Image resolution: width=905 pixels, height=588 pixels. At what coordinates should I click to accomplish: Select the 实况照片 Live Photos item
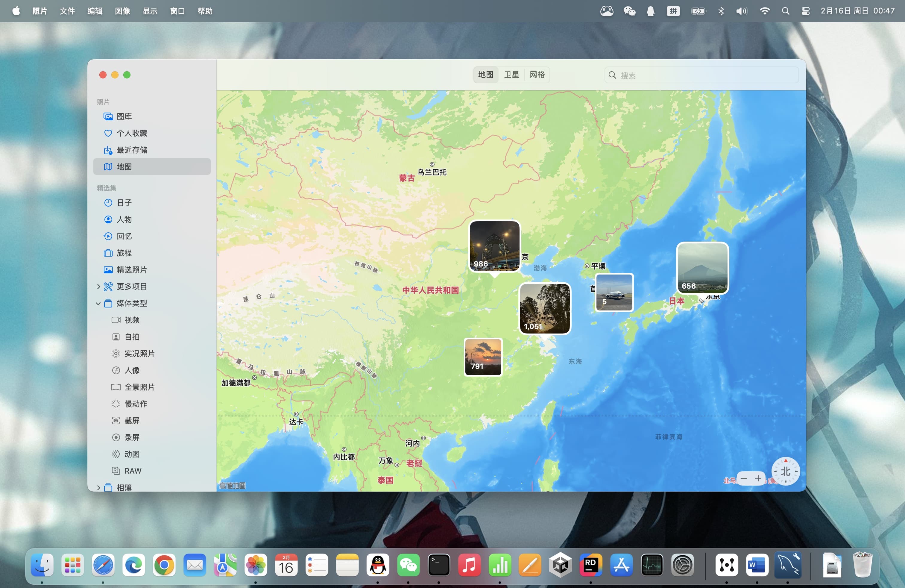(x=139, y=353)
